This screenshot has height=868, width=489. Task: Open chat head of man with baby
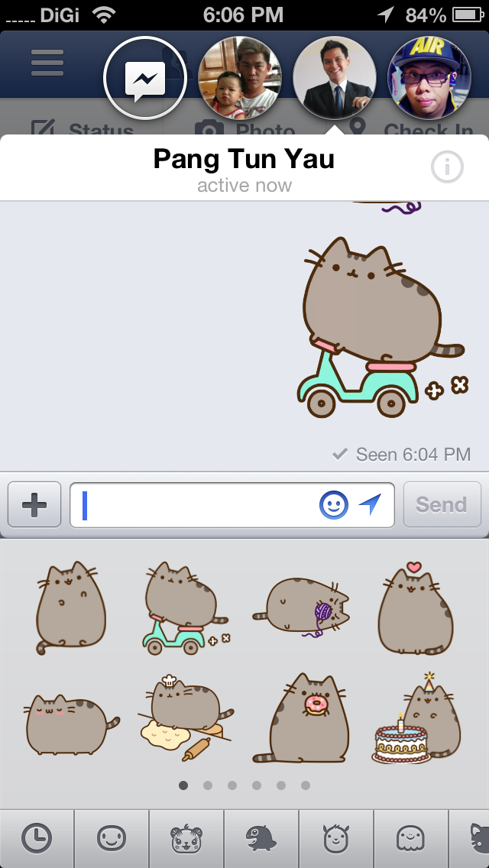[240, 78]
